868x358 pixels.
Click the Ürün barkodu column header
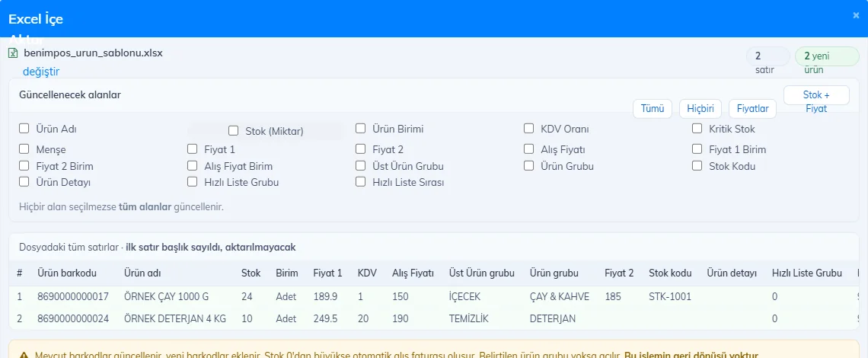tap(67, 273)
